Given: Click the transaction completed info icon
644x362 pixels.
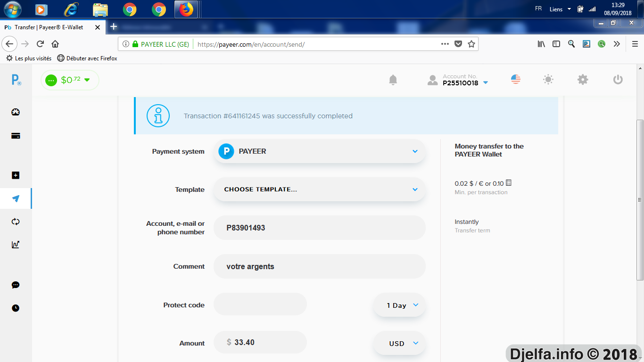Looking at the screenshot, I should (158, 115).
